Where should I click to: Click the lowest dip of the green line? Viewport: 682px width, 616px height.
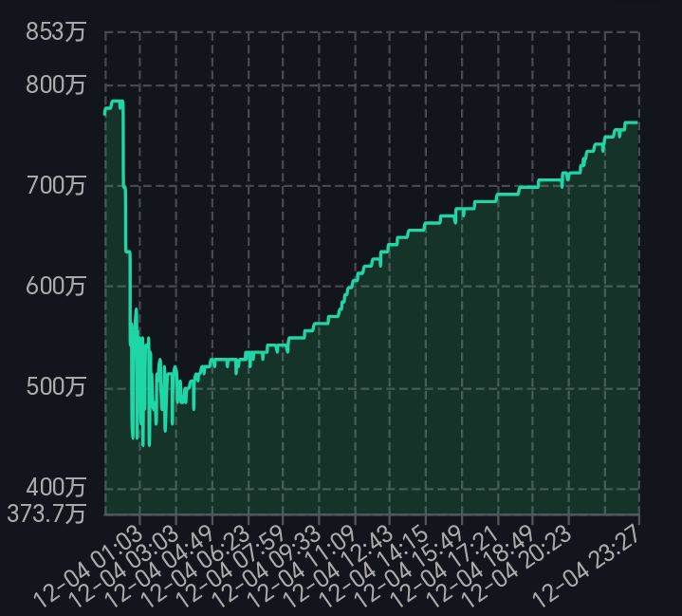tap(143, 445)
